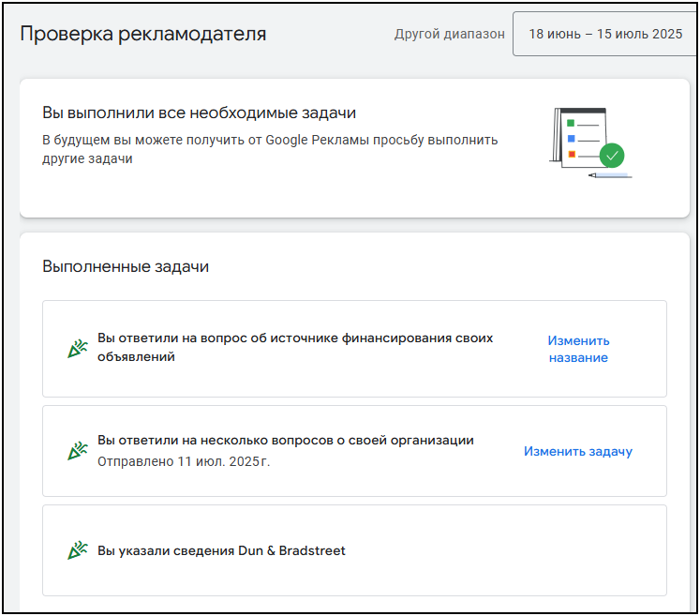Click the "Вы выполнили все необходимые задачи" title

coord(199,113)
